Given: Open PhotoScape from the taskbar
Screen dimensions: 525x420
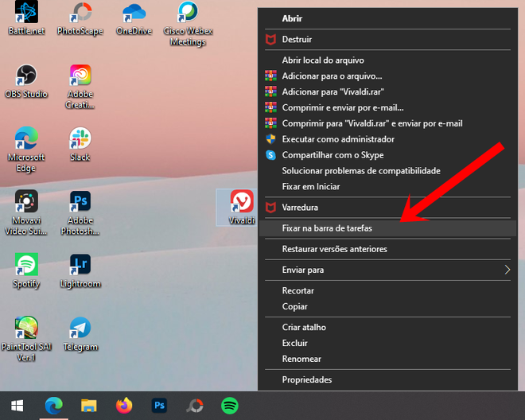Looking at the screenshot, I should (195, 406).
